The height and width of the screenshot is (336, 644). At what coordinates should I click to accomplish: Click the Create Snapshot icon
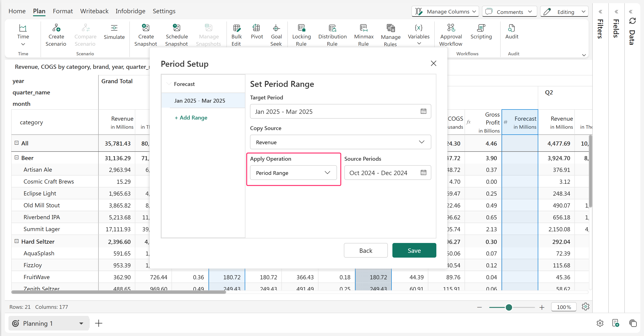(x=146, y=28)
